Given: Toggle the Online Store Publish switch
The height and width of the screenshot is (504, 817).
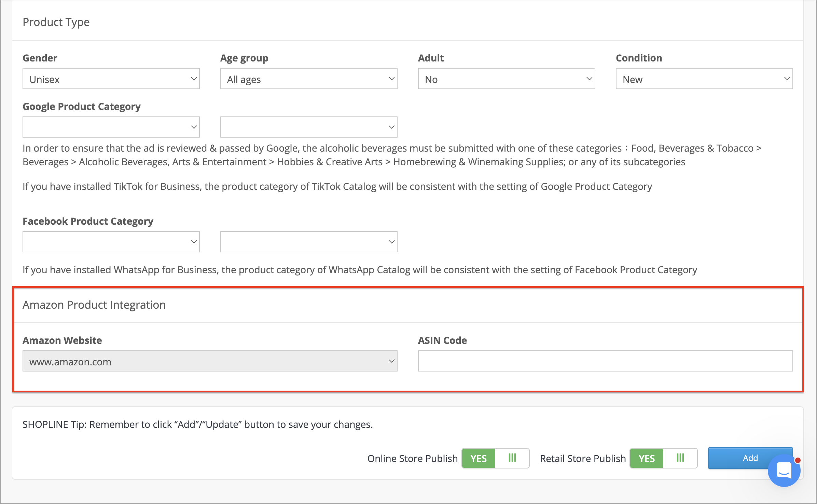Looking at the screenshot, I should pyautogui.click(x=495, y=458).
